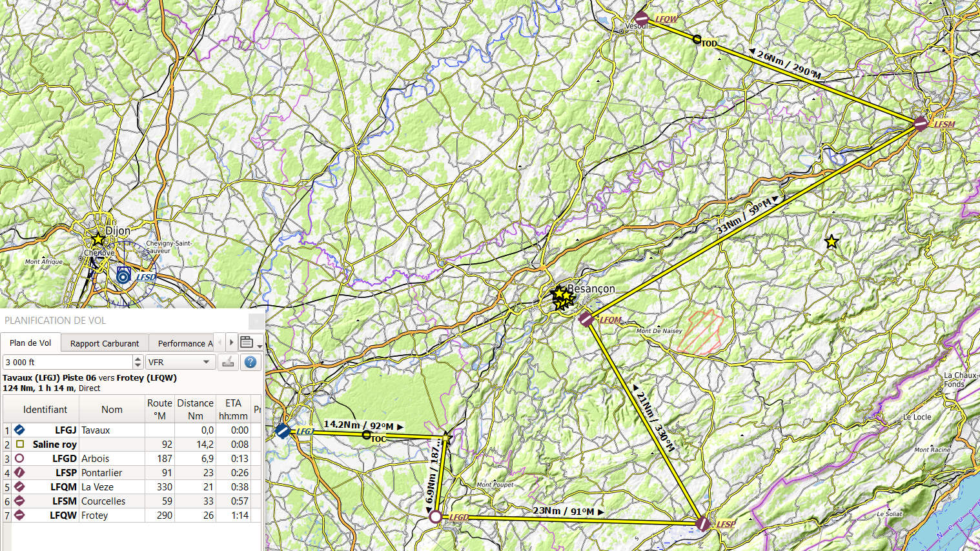Click the LFGD Arbois airfield circle on map

click(436, 517)
